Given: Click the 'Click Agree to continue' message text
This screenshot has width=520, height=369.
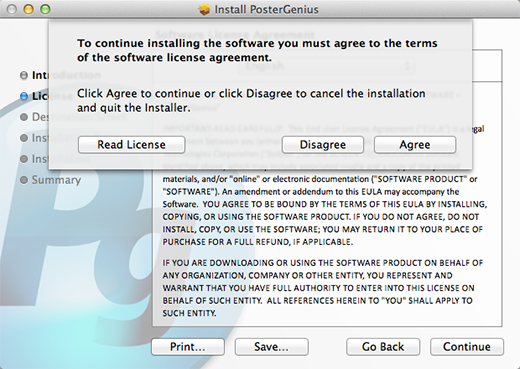Looking at the screenshot, I should pos(251,100).
